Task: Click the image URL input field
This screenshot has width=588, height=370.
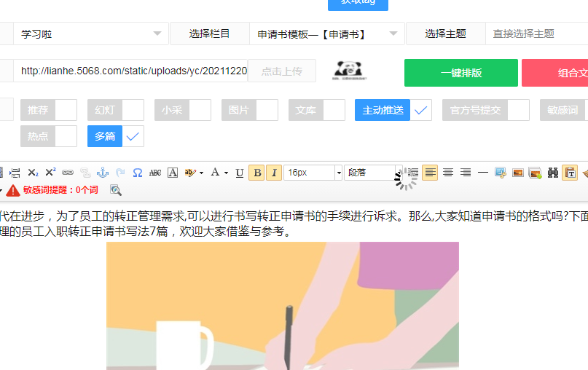Action: 130,71
